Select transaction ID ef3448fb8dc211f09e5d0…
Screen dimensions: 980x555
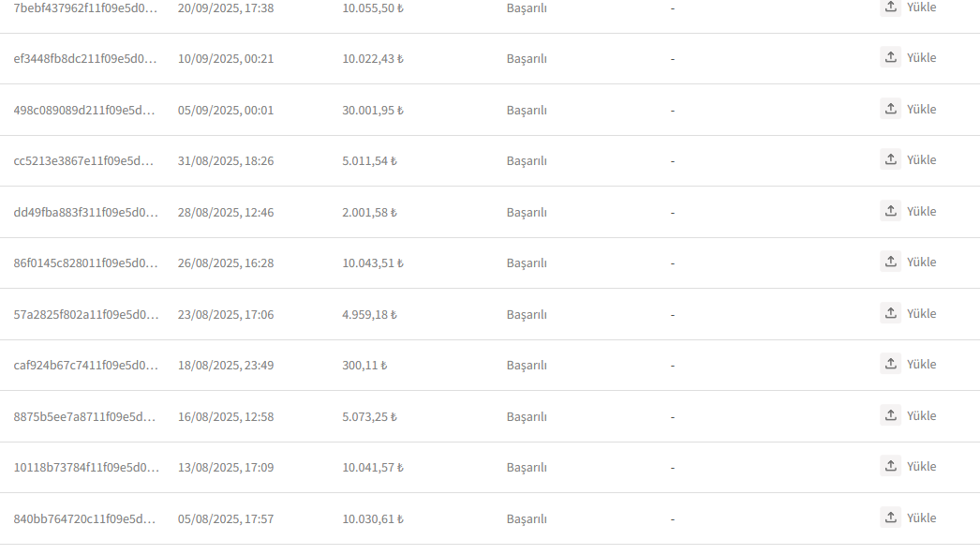85,59
